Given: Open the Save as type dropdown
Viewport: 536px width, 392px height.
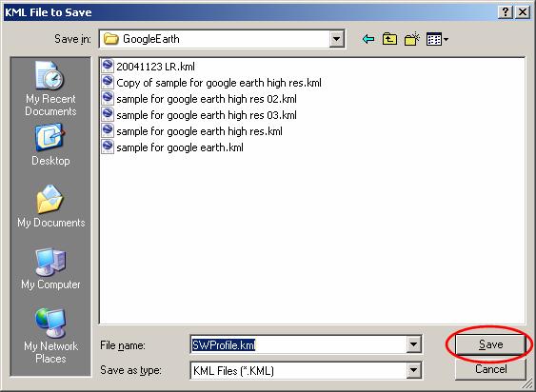Looking at the screenshot, I should pyautogui.click(x=413, y=370).
